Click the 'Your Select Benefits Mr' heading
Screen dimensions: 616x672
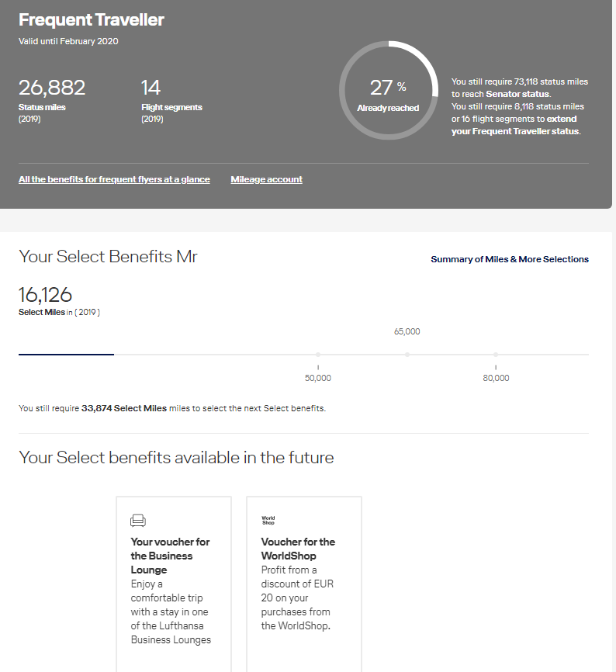108,256
